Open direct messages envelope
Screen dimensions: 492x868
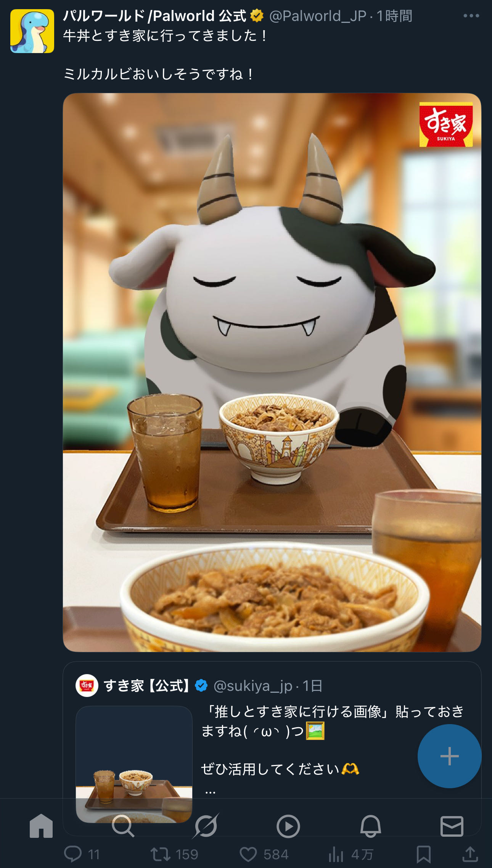452,826
